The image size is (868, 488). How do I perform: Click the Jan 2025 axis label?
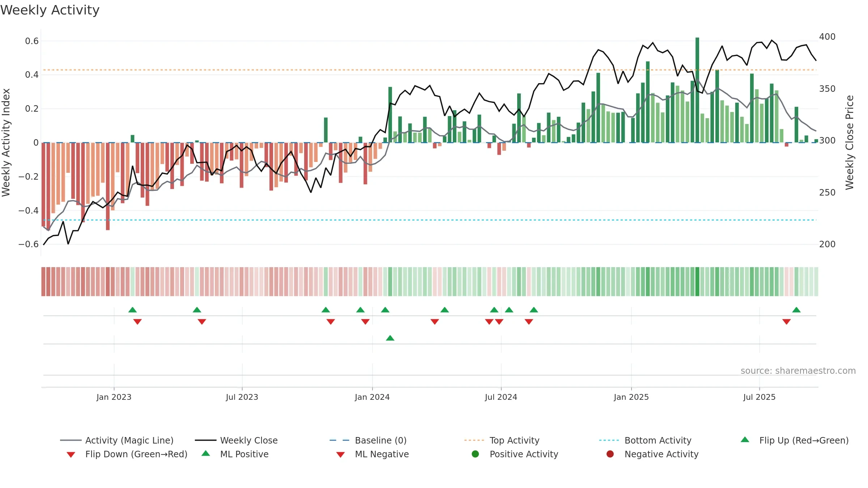(631, 397)
